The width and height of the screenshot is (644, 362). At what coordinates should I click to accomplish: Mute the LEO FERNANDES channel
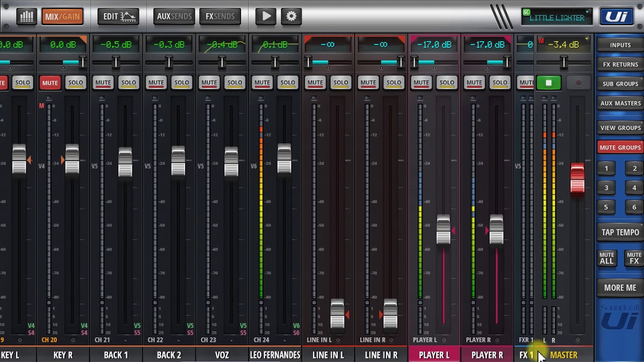tap(262, 82)
